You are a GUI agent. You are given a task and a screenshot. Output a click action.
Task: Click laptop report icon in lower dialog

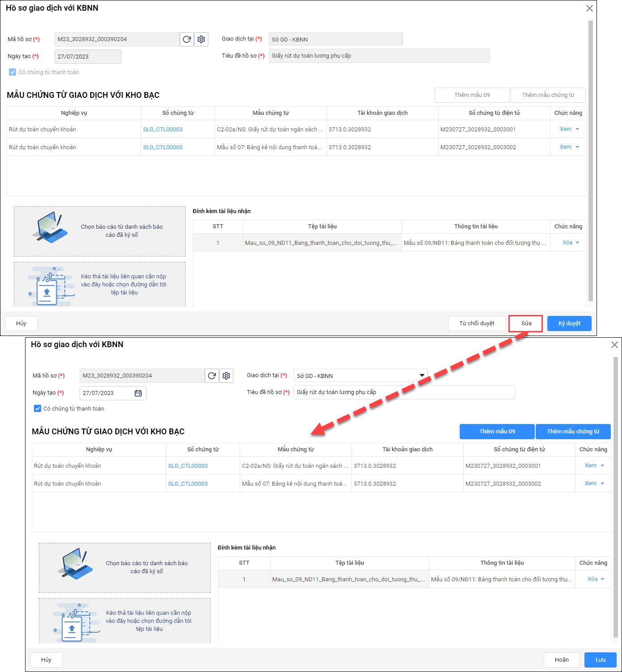coord(76,563)
